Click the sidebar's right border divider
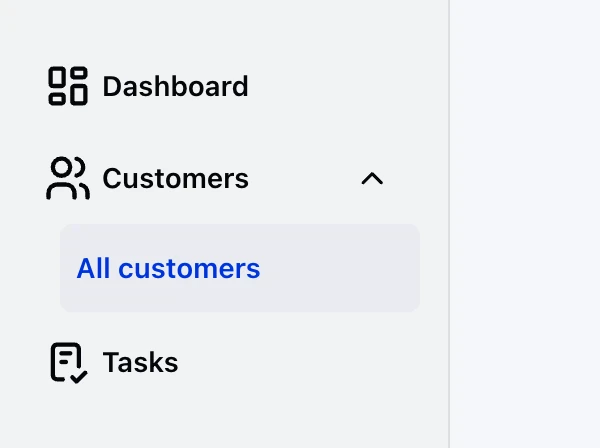Viewport: 600px width, 448px height. (450, 224)
